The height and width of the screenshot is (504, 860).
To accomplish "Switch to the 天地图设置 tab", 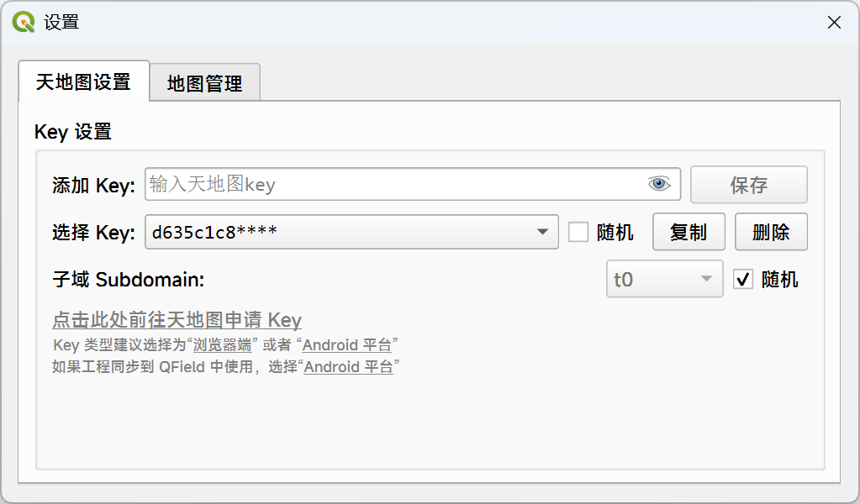I will tap(83, 82).
